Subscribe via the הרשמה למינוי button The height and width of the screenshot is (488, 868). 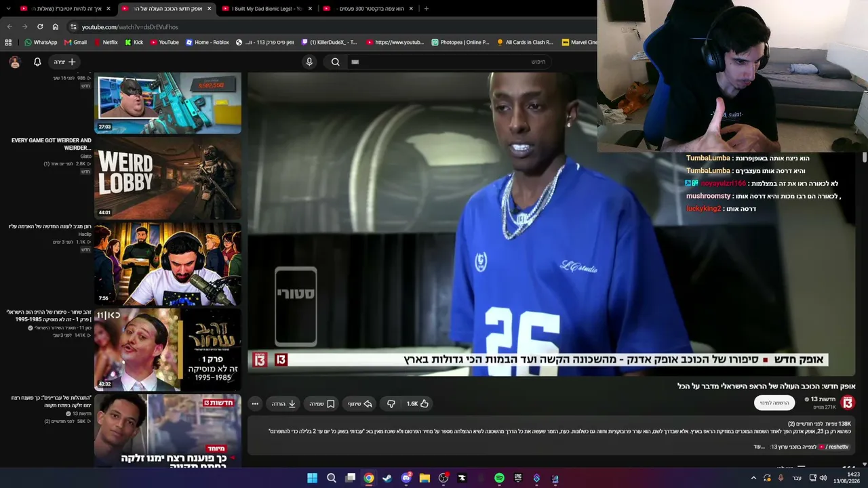[774, 403]
